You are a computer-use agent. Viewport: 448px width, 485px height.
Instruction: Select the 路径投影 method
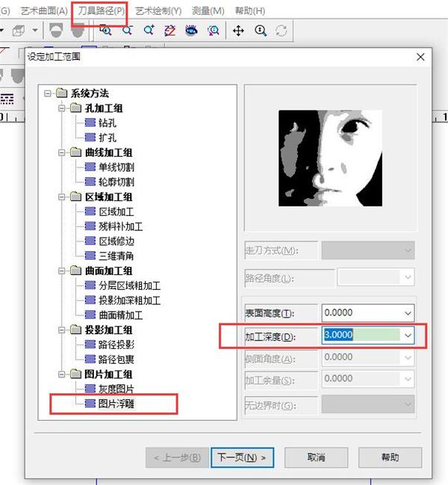116,345
